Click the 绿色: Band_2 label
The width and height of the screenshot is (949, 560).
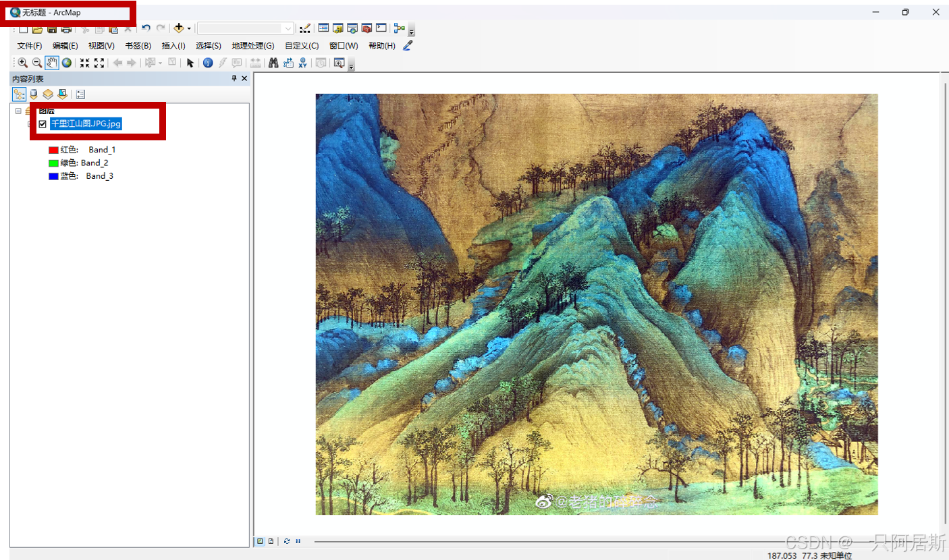[x=84, y=163]
